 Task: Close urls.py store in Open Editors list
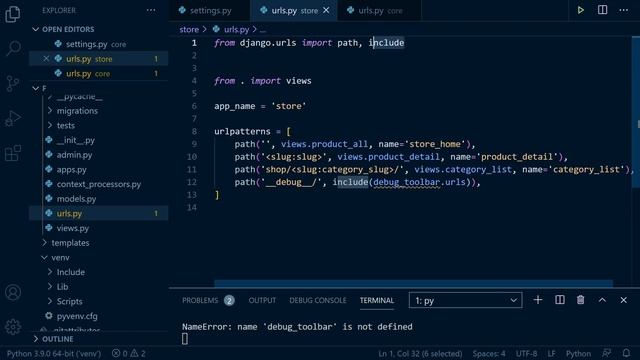tap(46, 59)
